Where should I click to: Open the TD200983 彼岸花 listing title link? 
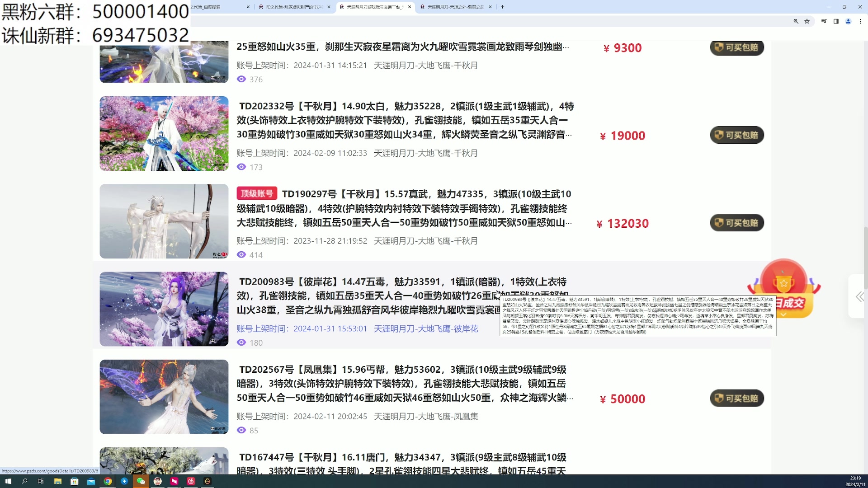point(316,281)
